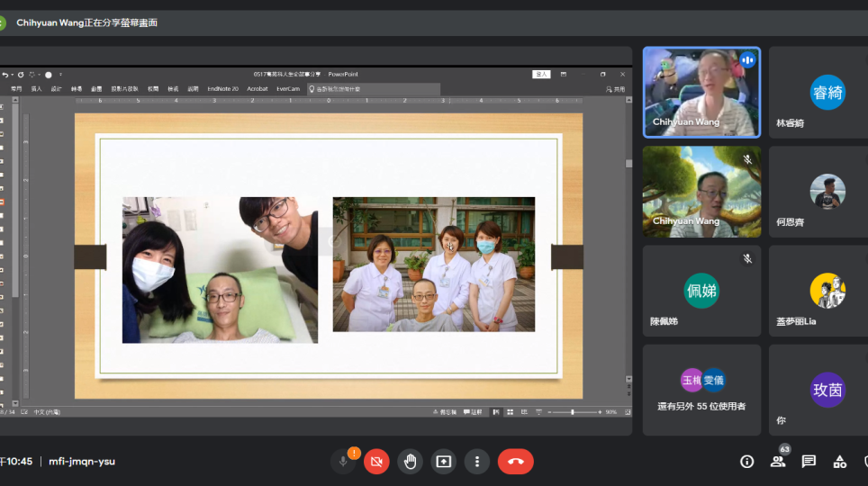This screenshot has width=868, height=486.
Task: Unmute the microphone button
Action: [x=342, y=462]
